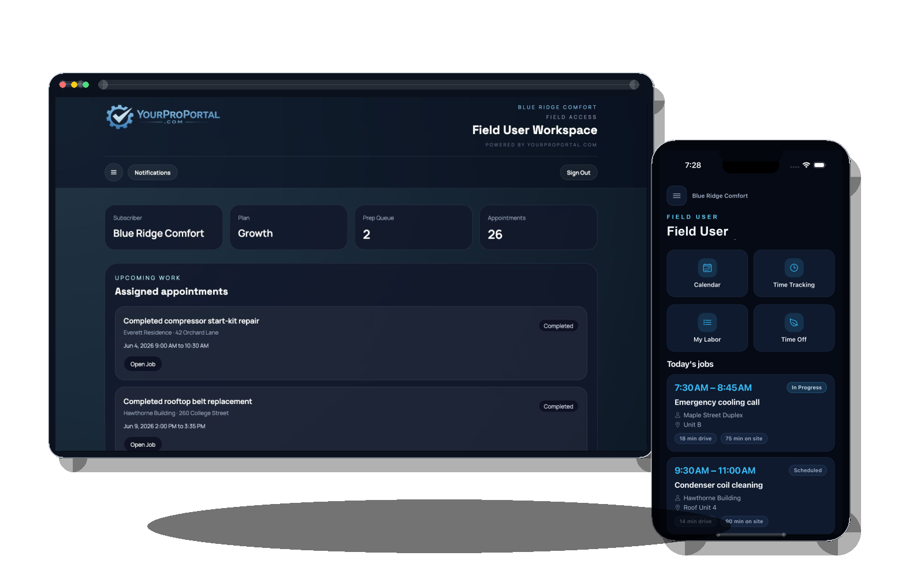Click the yellow minimize dot on browser window

pyautogui.click(x=74, y=84)
